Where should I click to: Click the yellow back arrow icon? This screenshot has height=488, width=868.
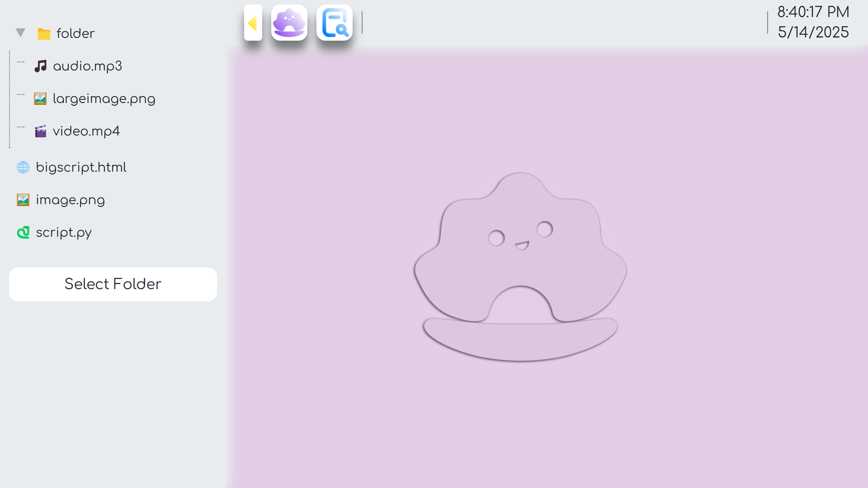click(253, 23)
